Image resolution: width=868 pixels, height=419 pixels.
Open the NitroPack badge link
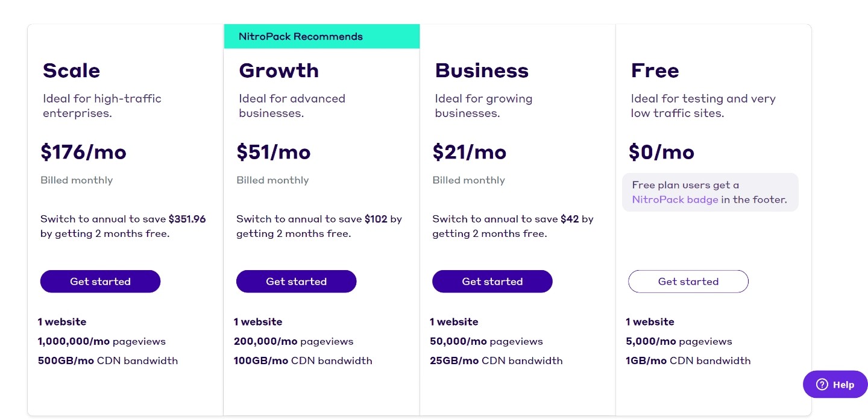pos(675,200)
